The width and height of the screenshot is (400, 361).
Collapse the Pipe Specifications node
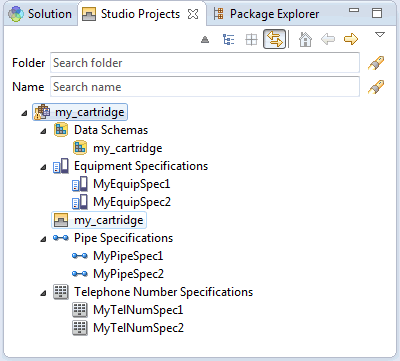click(x=43, y=239)
